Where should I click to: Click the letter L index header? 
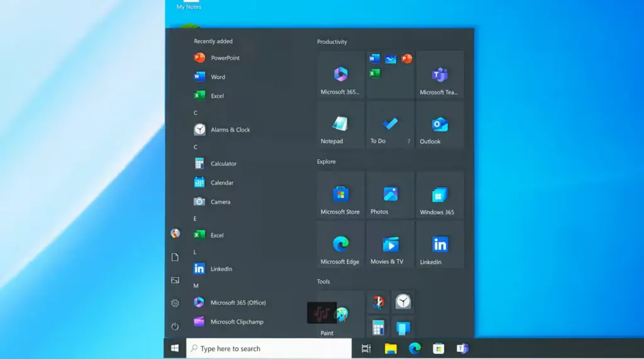195,252
